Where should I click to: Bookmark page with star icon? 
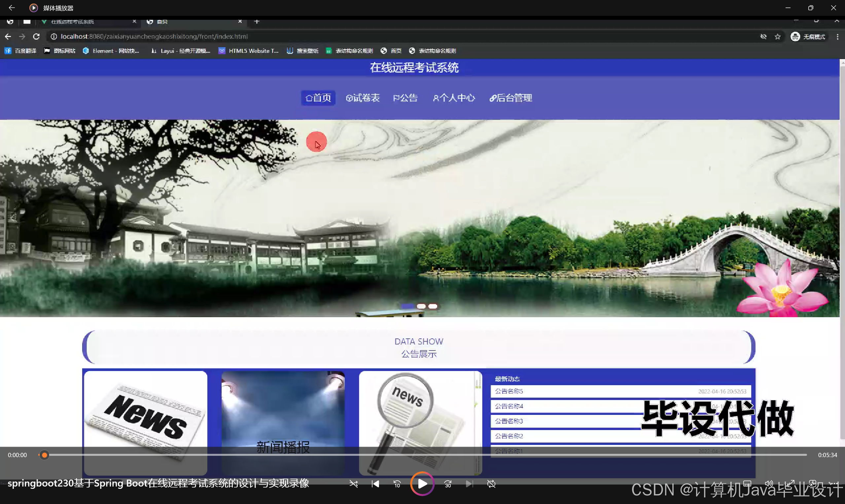[x=778, y=37]
